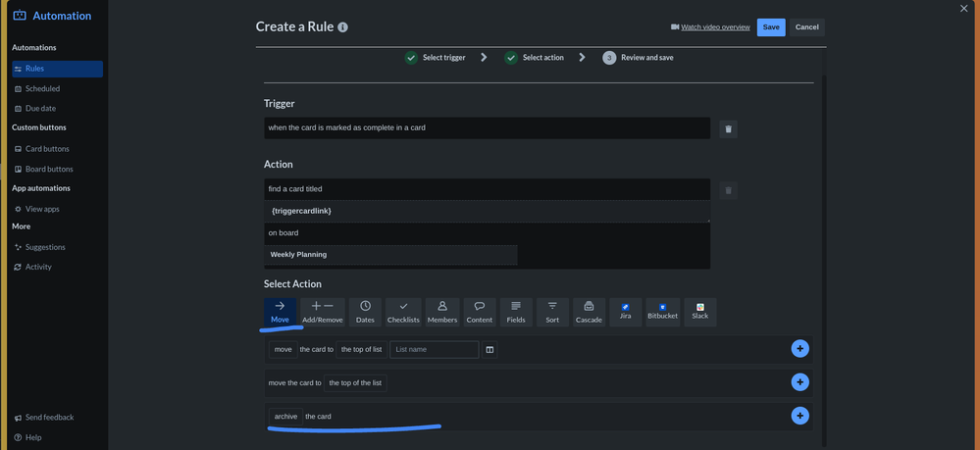Image resolution: width=980 pixels, height=450 pixels.
Task: Select the Members action category
Action: [x=442, y=312]
